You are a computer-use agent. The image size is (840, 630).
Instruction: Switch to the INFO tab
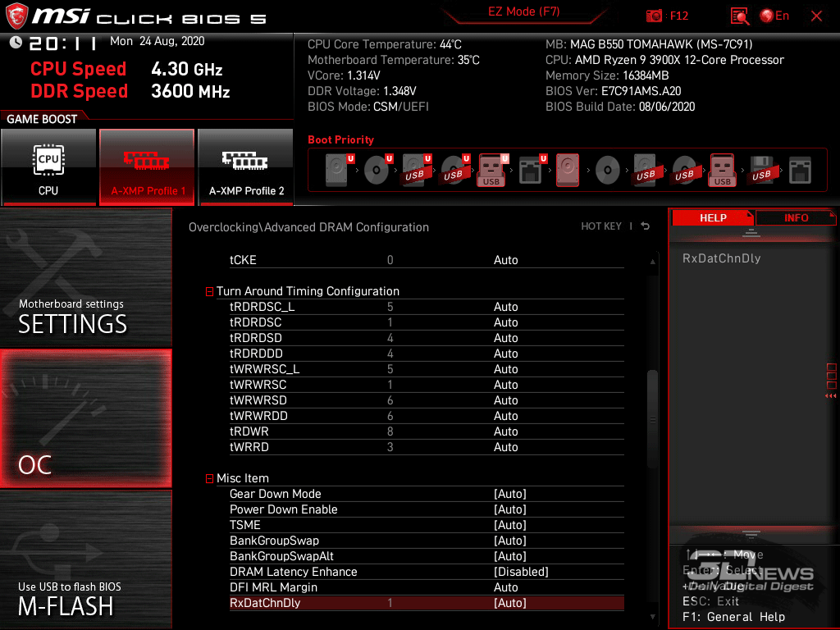click(796, 218)
